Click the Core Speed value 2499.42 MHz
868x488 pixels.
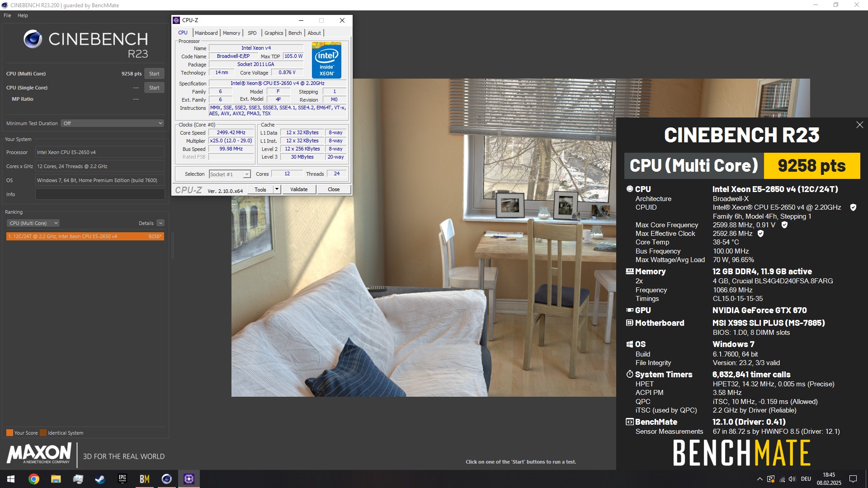(231, 133)
